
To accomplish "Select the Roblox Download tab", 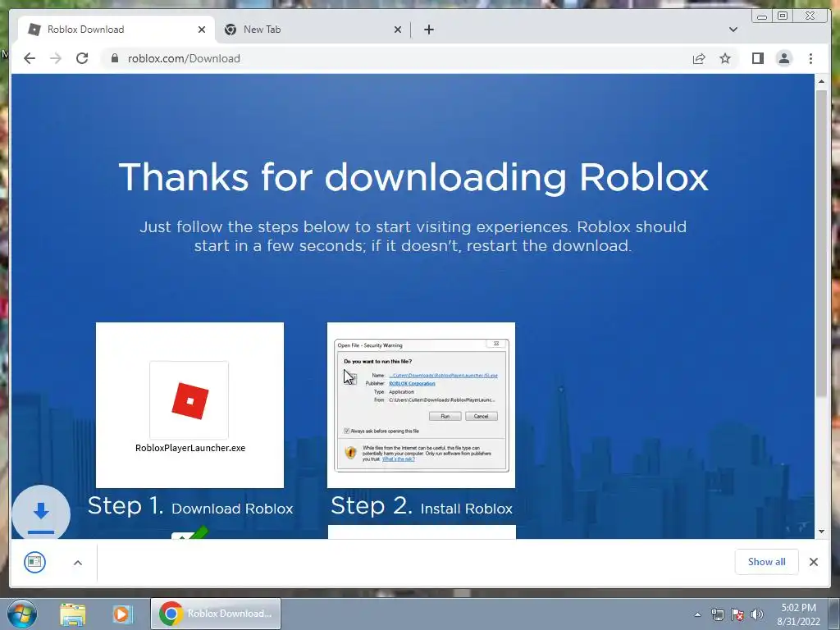I will click(x=116, y=30).
